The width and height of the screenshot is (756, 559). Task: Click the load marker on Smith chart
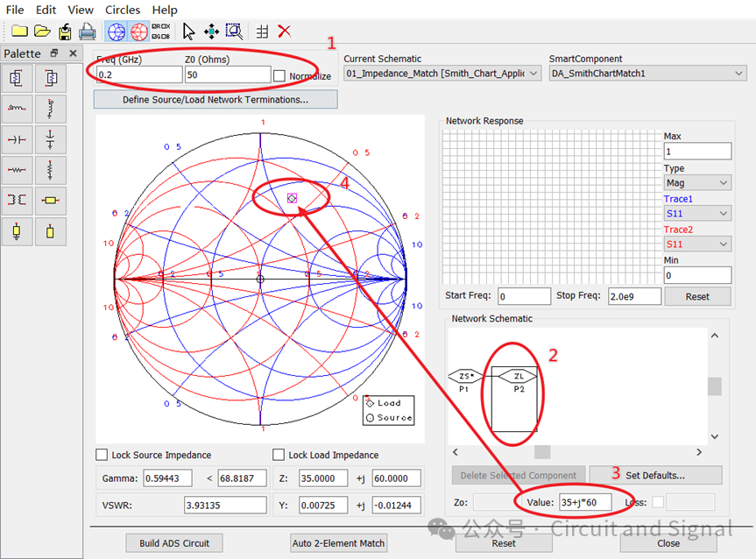[293, 198]
